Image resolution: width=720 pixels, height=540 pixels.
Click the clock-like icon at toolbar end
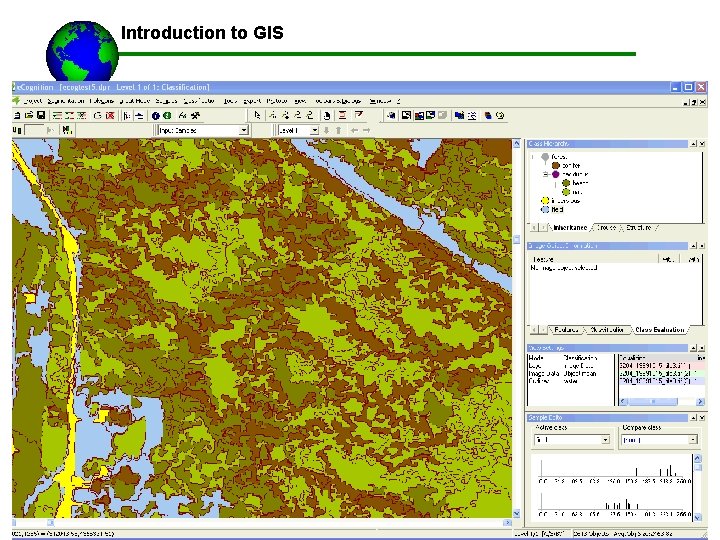[500, 116]
